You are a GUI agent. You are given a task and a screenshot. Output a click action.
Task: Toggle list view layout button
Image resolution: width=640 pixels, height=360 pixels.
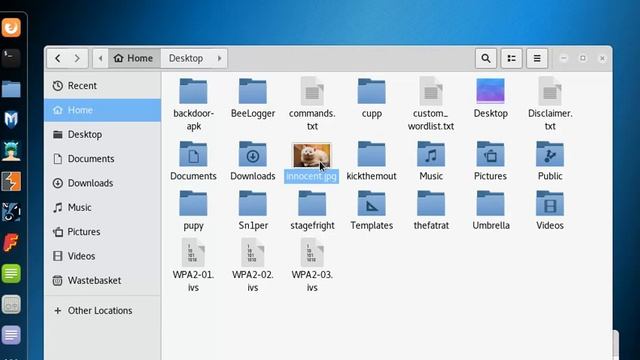coord(511,58)
